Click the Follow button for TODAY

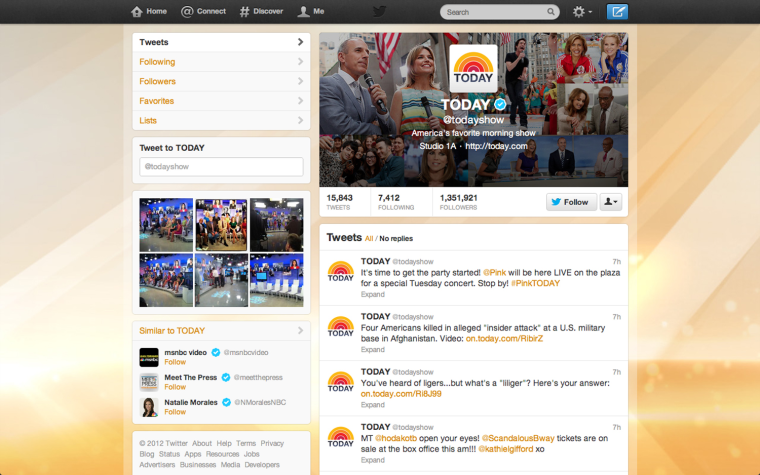click(x=571, y=202)
